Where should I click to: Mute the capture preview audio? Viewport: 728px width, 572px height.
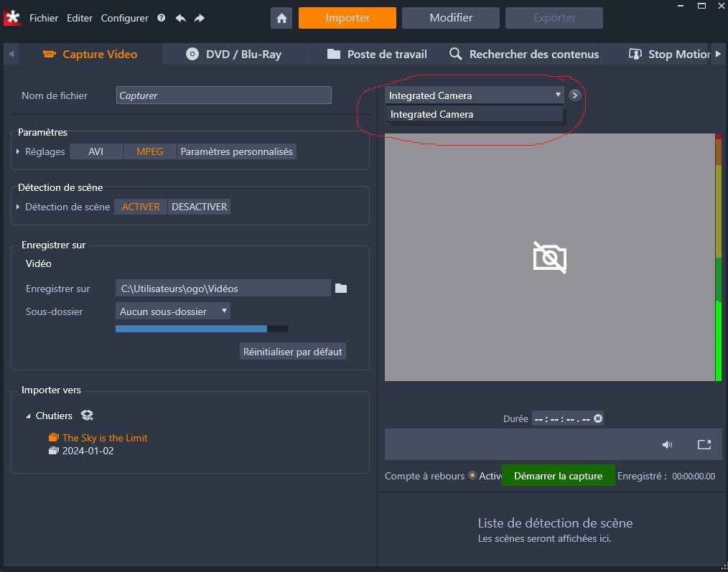coord(667,445)
